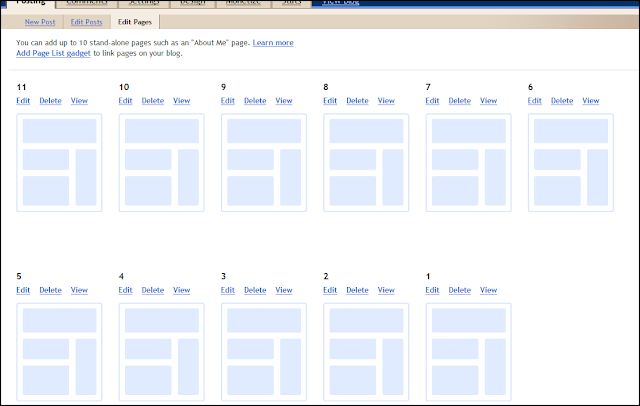This screenshot has height=406, width=640.
Task: Open the layout thumbnail of page 8
Action: [x=366, y=162]
